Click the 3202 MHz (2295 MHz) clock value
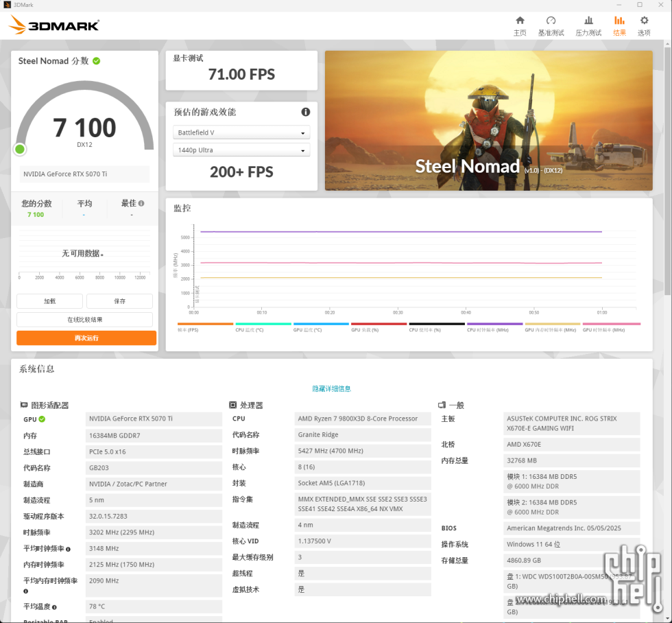 coord(154,532)
